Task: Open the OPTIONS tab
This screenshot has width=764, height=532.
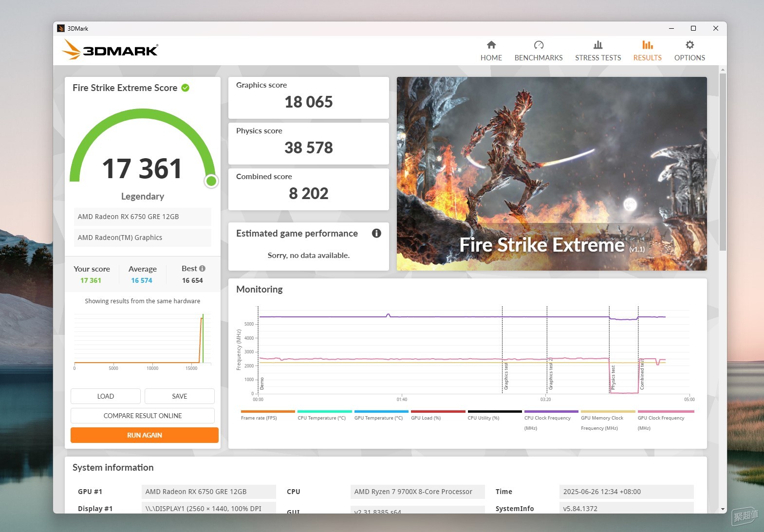Action: [689, 51]
